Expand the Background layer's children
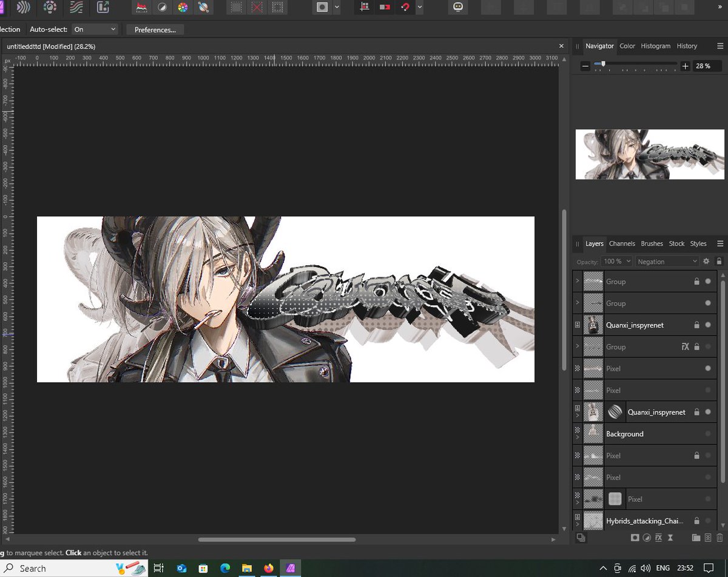This screenshot has width=728, height=577. click(x=578, y=438)
